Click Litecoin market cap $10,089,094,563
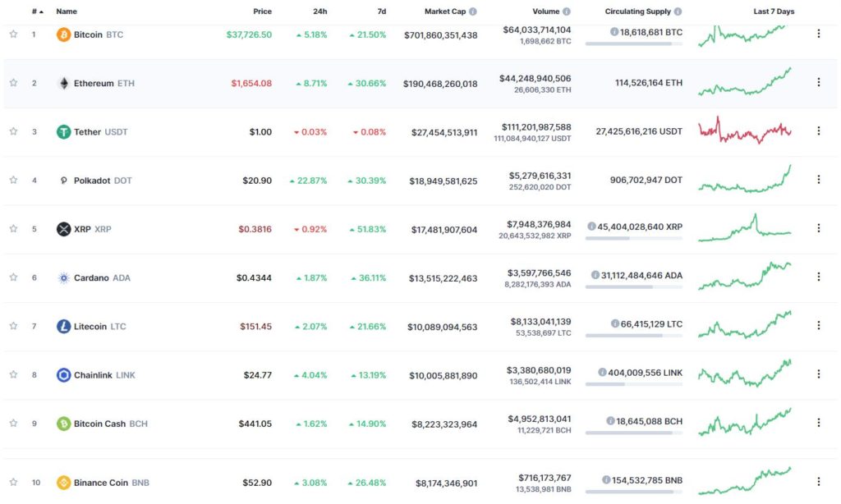The image size is (841, 504). [443, 327]
